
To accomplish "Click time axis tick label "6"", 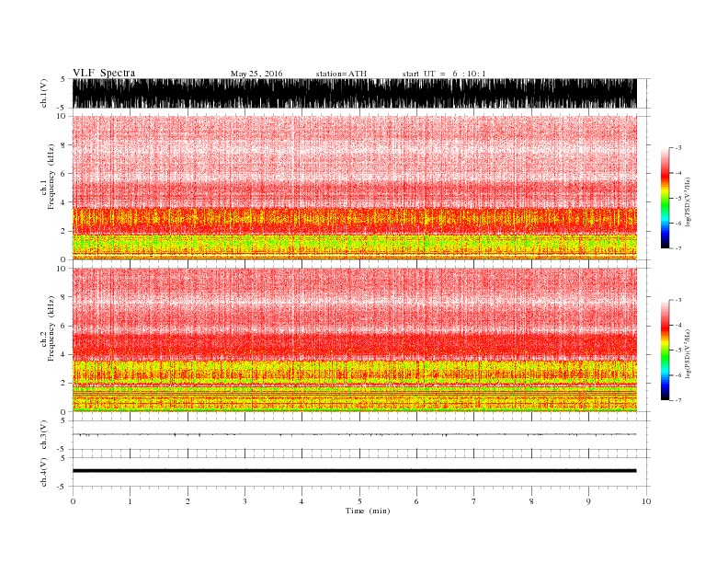I will pos(416,501).
